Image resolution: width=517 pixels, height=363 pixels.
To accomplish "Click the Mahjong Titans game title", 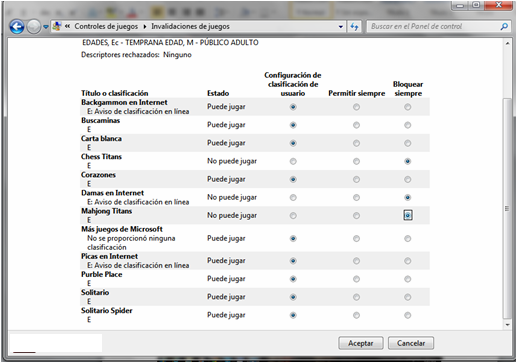I will (x=107, y=211).
